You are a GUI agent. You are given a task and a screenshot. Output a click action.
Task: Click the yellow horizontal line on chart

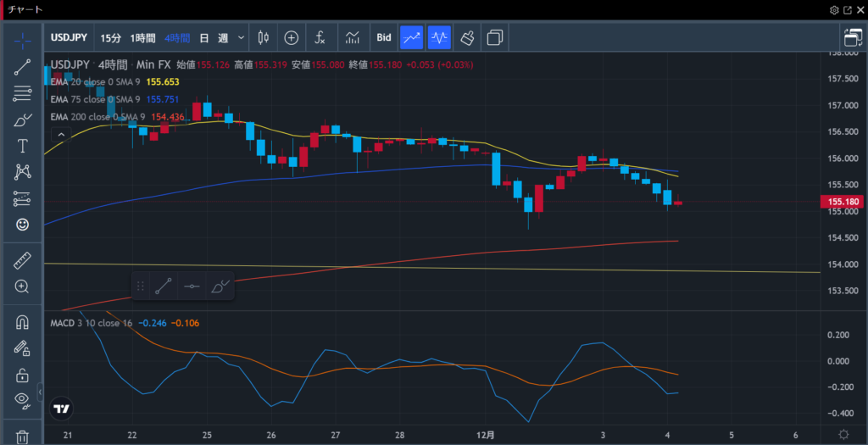tap(509, 269)
